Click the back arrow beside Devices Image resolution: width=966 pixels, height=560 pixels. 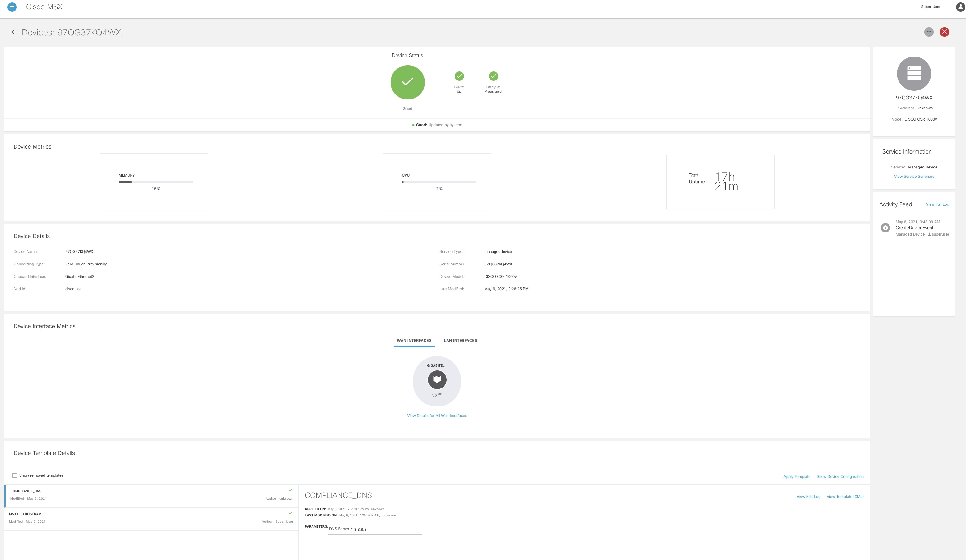pyautogui.click(x=13, y=32)
